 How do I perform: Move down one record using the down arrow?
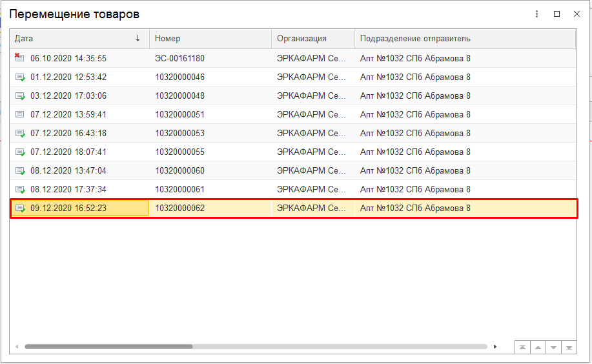553,347
